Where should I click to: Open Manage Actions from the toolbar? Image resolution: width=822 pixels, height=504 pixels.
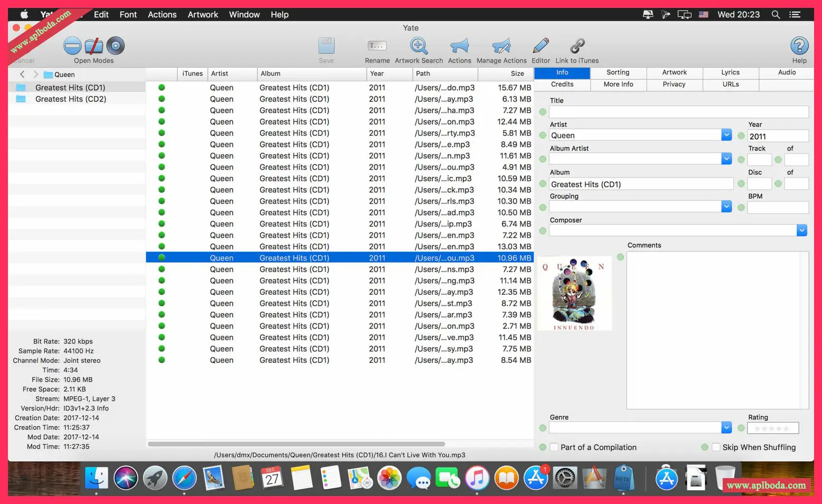[501, 46]
